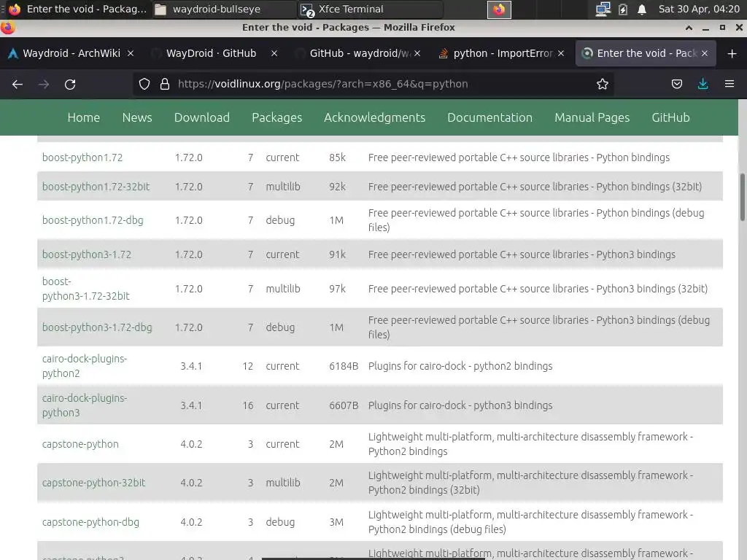This screenshot has width=747, height=560.
Task: Close the WayDroid · GitHub tab
Action: tap(274, 53)
